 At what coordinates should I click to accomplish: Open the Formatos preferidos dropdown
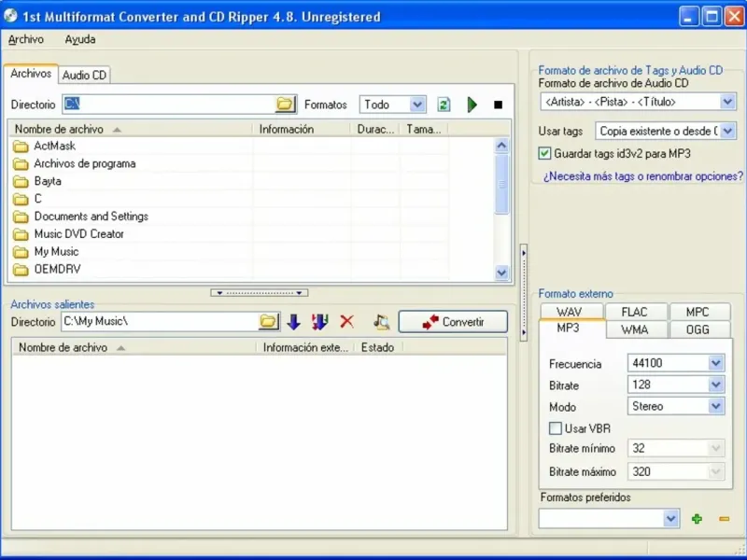tap(670, 518)
